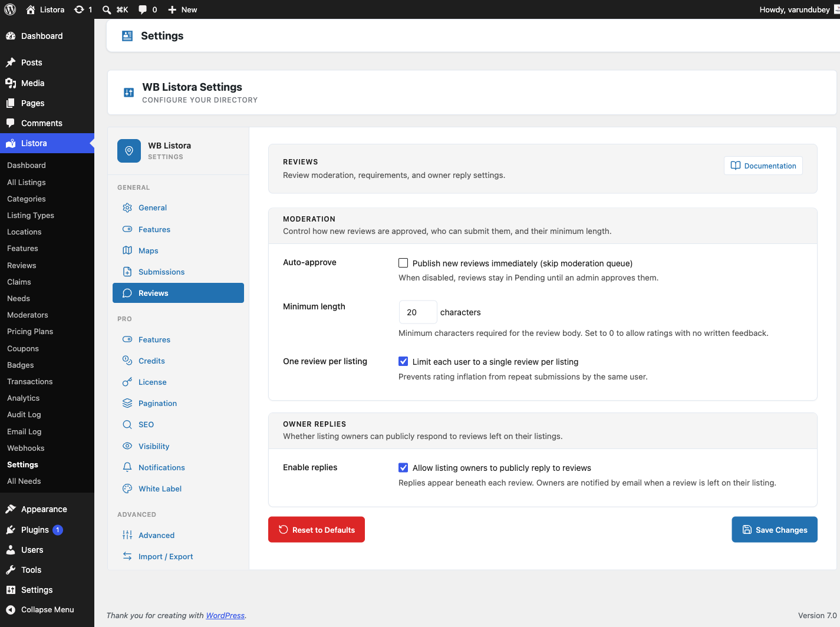Click the Visibility eye icon

pyautogui.click(x=127, y=446)
